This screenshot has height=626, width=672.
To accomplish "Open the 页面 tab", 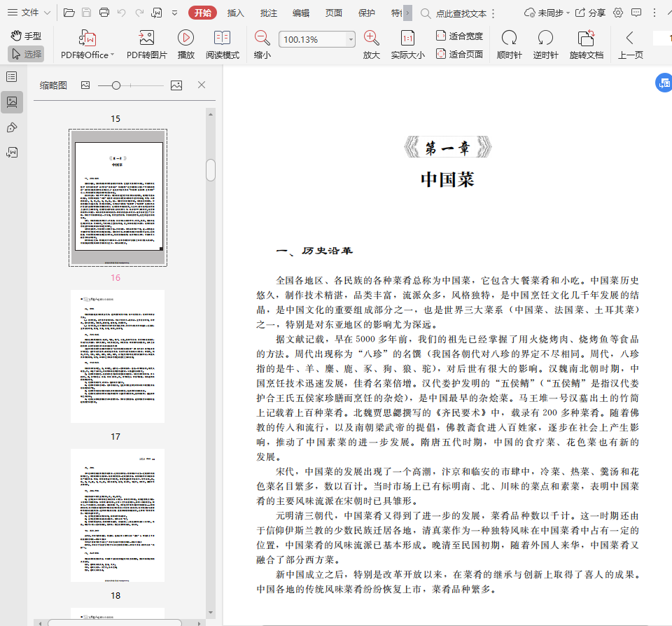I will (x=333, y=13).
